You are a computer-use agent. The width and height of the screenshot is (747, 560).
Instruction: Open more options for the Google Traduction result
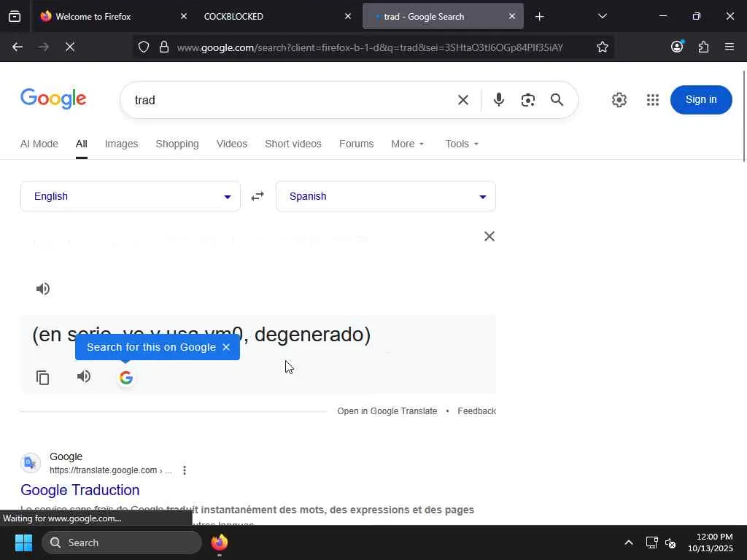185,470
